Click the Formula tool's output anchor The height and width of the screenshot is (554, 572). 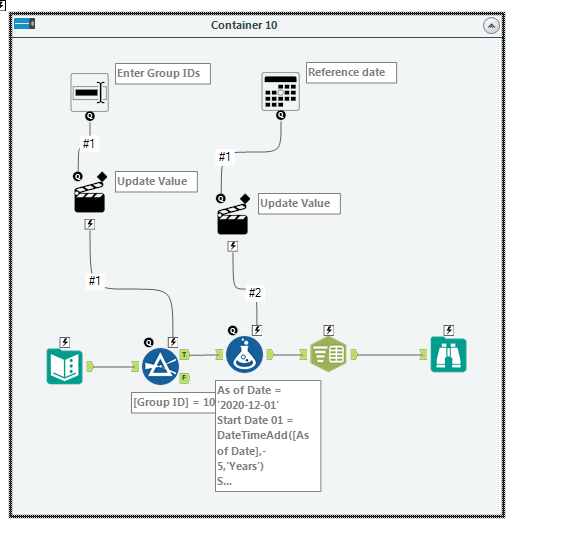coord(270,355)
